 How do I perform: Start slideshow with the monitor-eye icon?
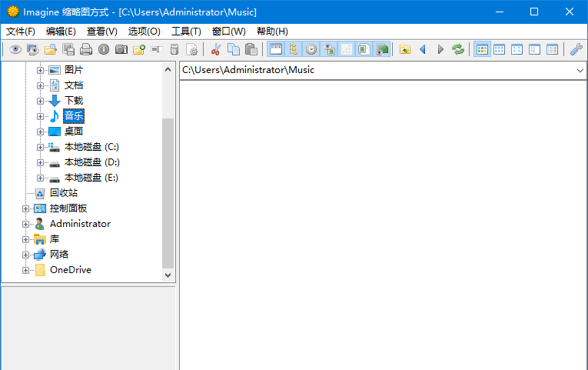(33, 49)
